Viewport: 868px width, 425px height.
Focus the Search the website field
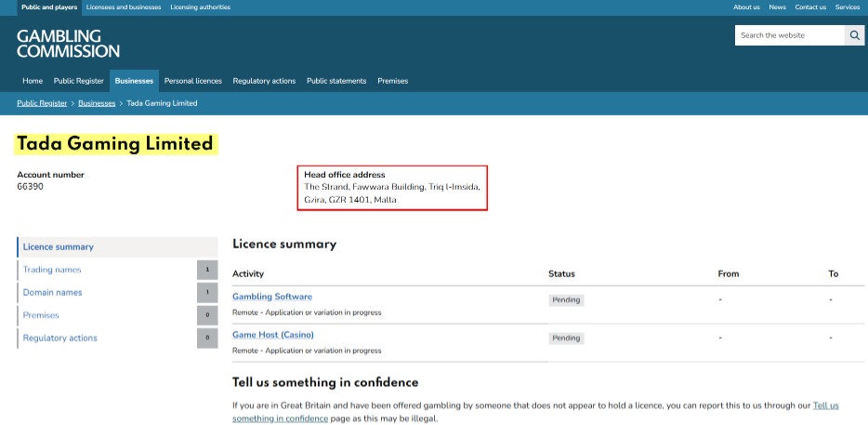(x=789, y=35)
